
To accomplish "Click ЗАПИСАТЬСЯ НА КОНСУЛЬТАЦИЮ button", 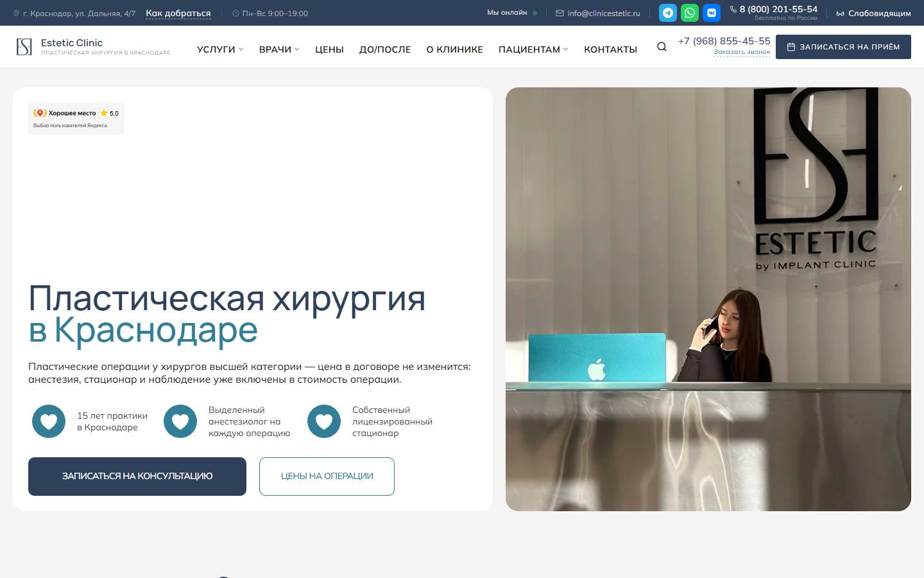I will [x=137, y=477].
